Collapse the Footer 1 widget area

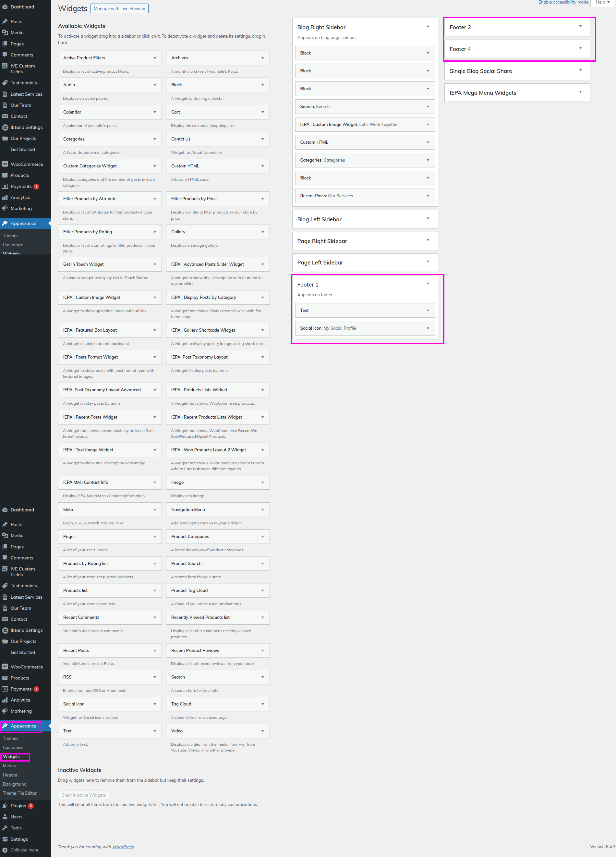coord(428,284)
